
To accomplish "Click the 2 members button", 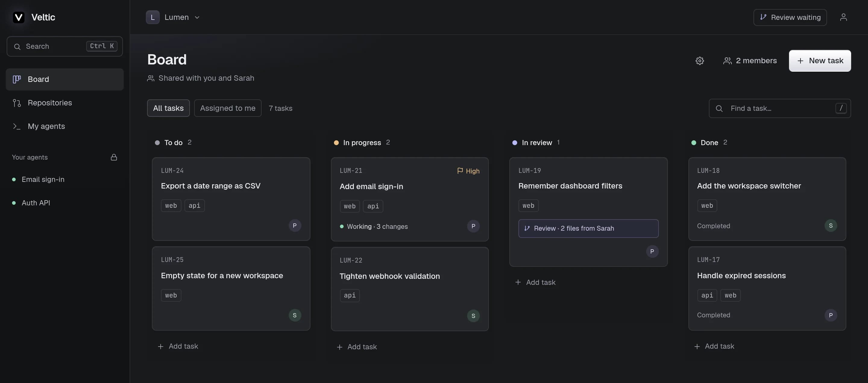I will click(x=750, y=61).
